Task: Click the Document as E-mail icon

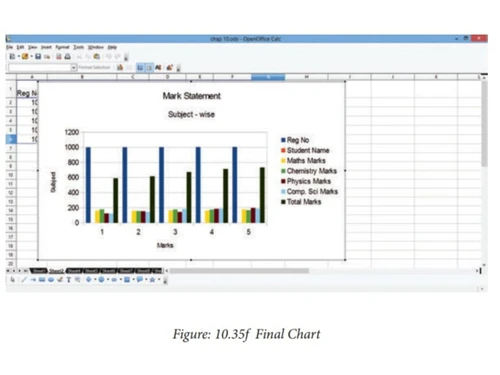Action: pyautogui.click(x=47, y=57)
